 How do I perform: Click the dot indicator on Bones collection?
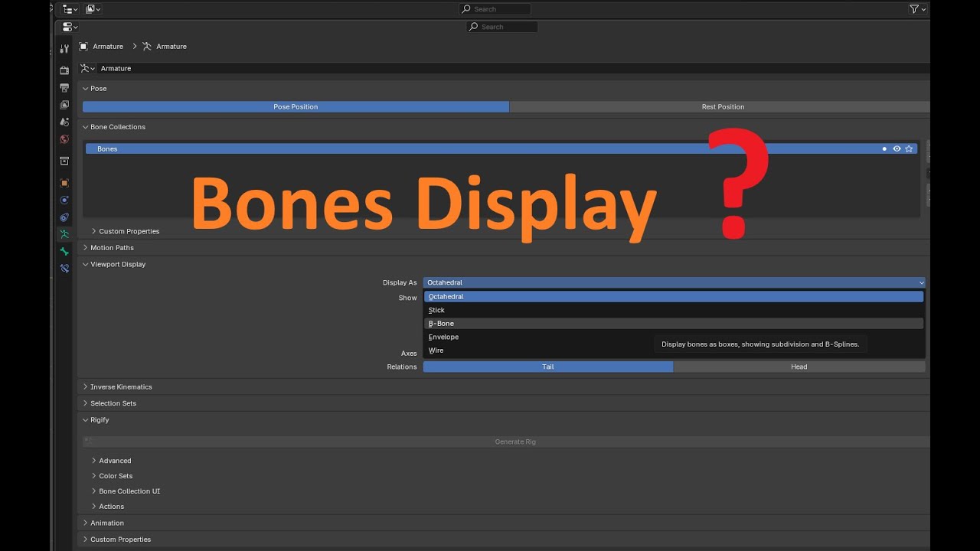(x=884, y=149)
